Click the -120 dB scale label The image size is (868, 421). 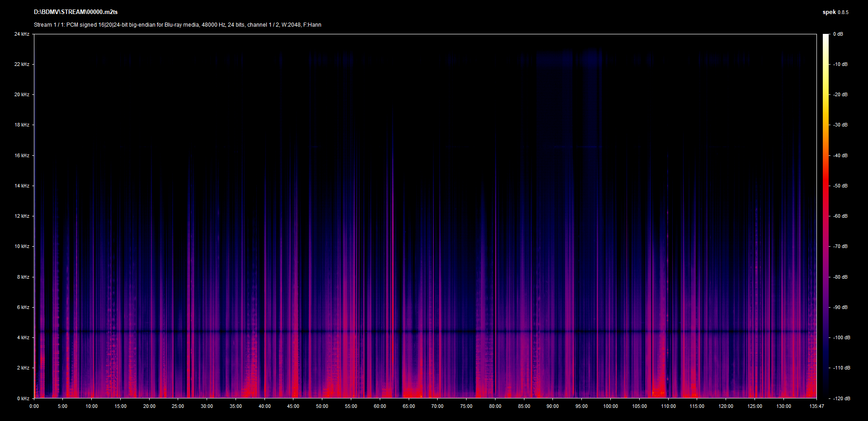coord(841,398)
